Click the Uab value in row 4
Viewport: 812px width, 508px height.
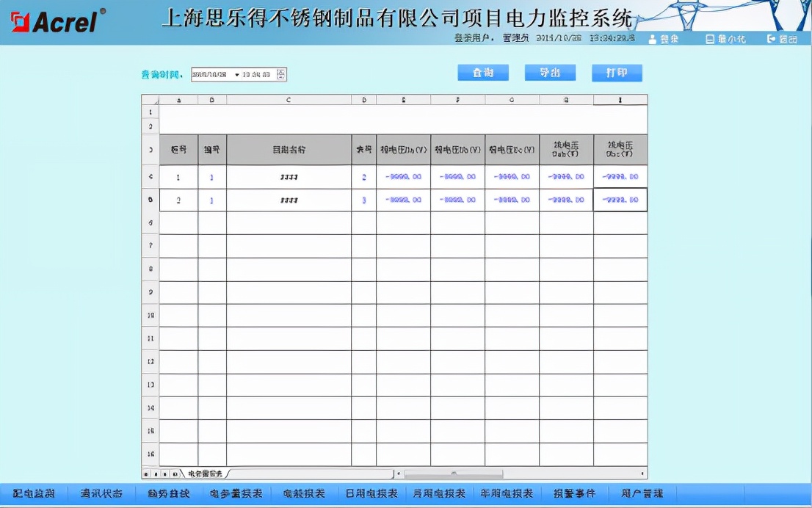[x=566, y=177]
